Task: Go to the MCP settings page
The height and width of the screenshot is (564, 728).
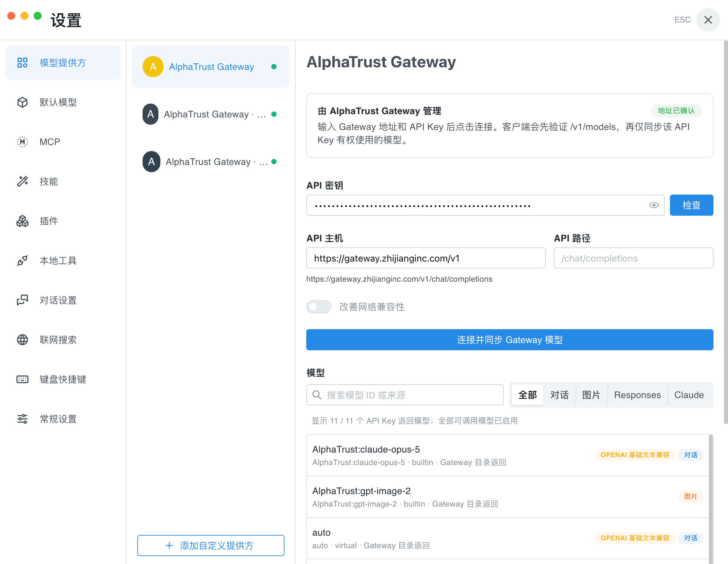Action: 63,142
